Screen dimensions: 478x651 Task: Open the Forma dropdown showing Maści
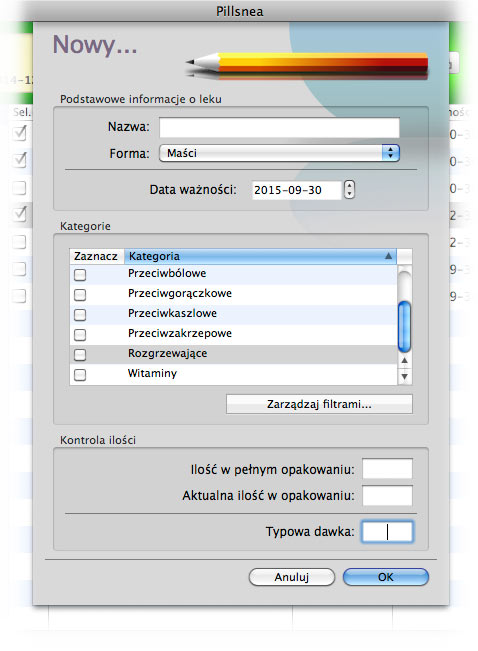(279, 153)
